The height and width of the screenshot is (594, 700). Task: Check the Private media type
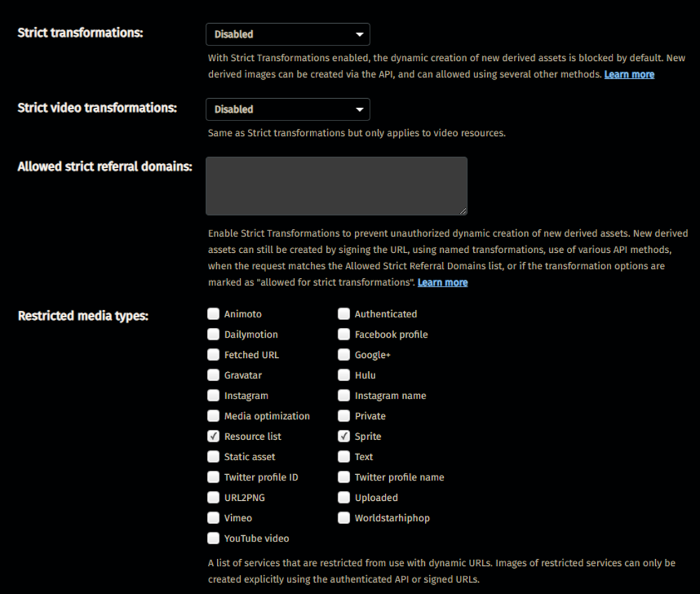point(344,416)
